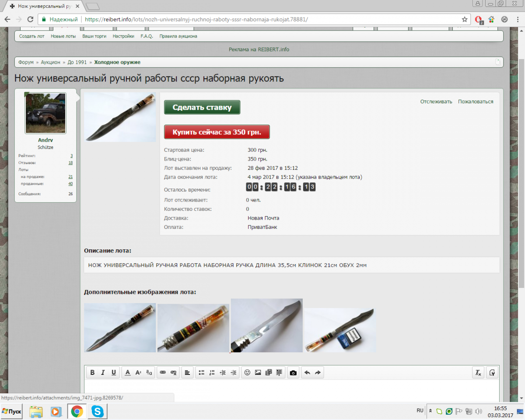Screen dimensions: 525x420
Task: Bookmark this page with the star icon
Action: click(465, 19)
